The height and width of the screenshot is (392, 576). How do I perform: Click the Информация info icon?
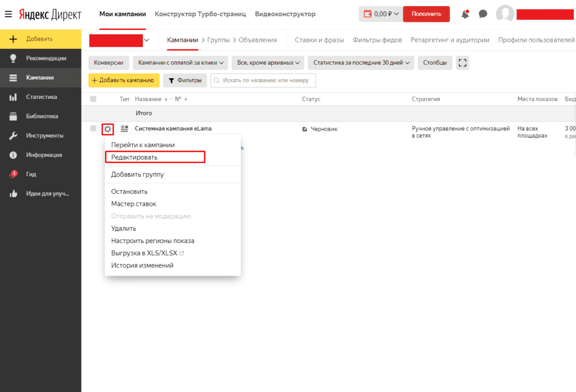pos(13,155)
